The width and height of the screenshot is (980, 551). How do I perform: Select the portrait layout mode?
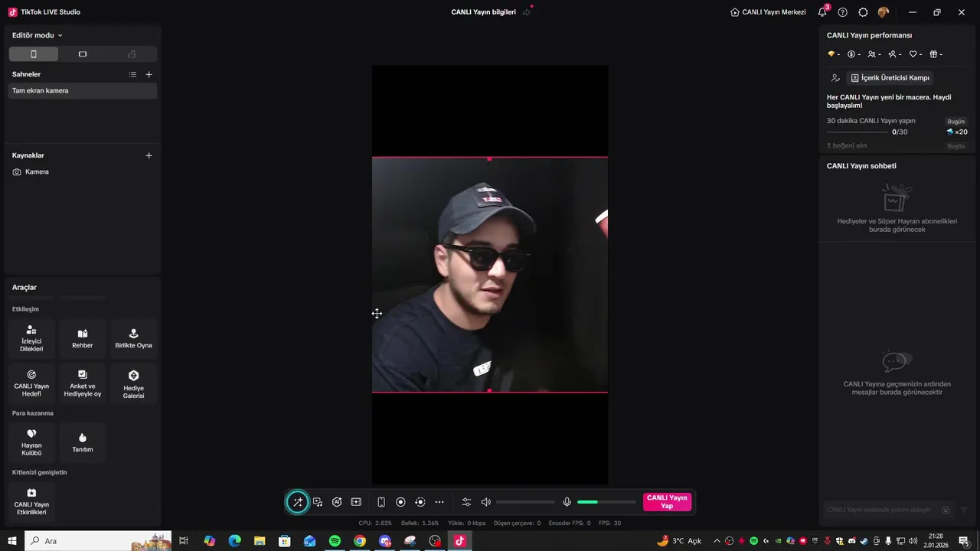tap(34, 54)
